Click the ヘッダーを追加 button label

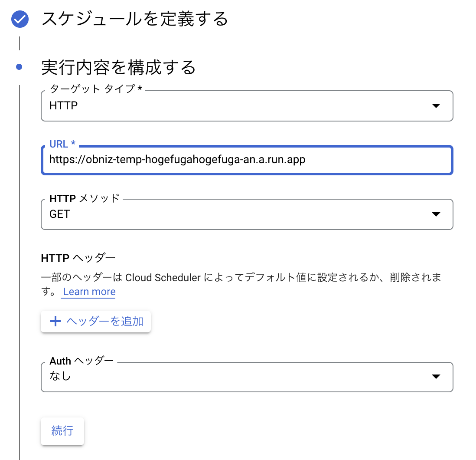[105, 321]
